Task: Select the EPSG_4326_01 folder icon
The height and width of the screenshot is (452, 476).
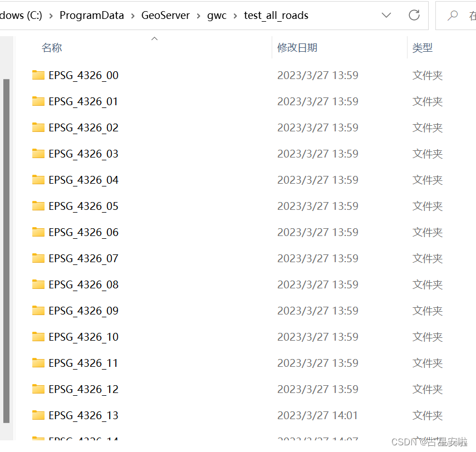Action: click(x=38, y=101)
